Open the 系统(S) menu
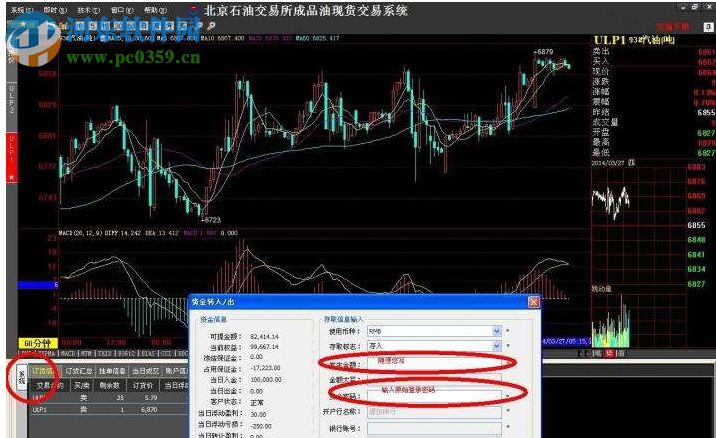Image resolution: width=716 pixels, height=438 pixels. (x=22, y=10)
